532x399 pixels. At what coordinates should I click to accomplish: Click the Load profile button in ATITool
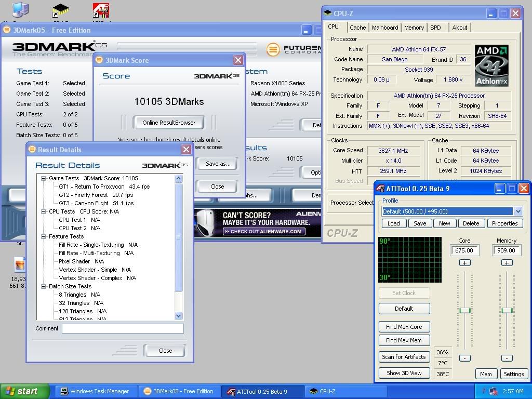click(x=394, y=223)
